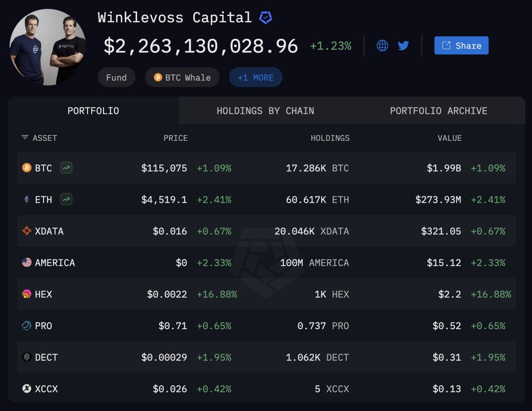This screenshot has width=532, height=411.
Task: Click the $0.31 DECT value cell
Action: pyautogui.click(x=447, y=357)
